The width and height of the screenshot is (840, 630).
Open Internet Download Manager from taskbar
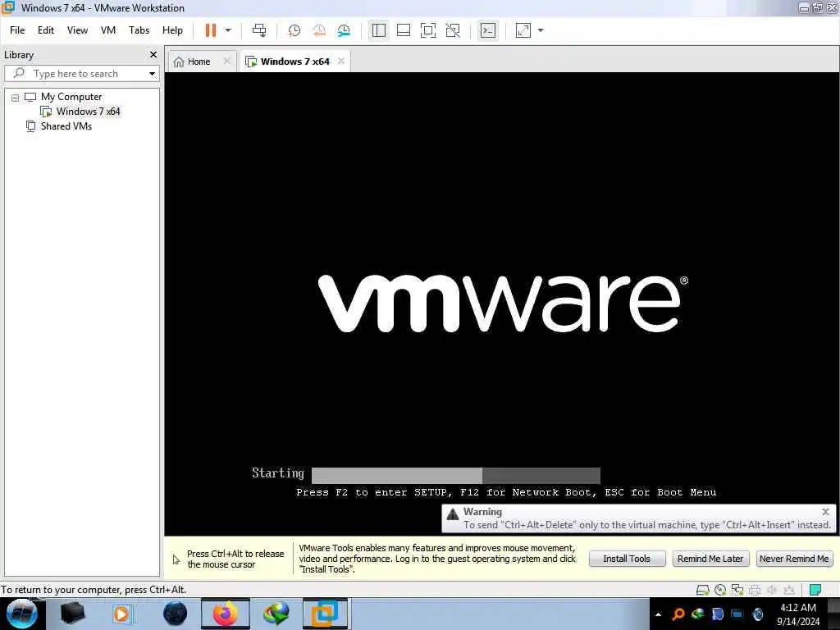pos(276,614)
